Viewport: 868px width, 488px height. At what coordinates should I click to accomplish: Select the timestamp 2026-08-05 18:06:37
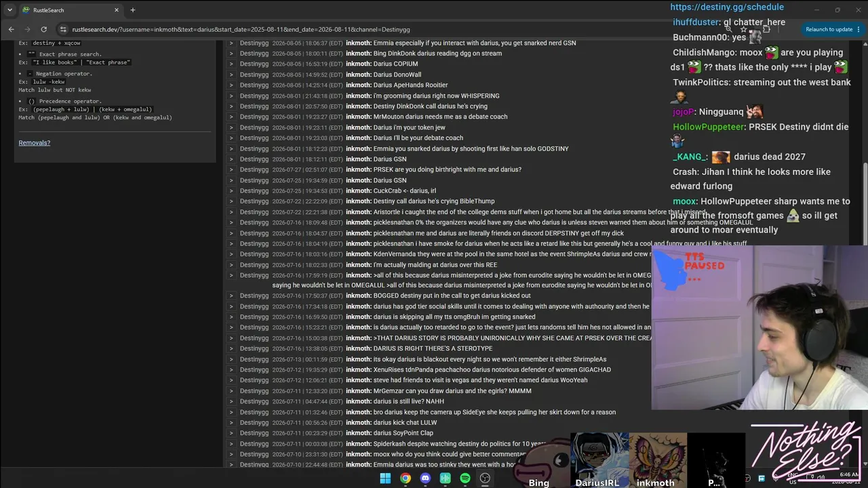(x=308, y=43)
